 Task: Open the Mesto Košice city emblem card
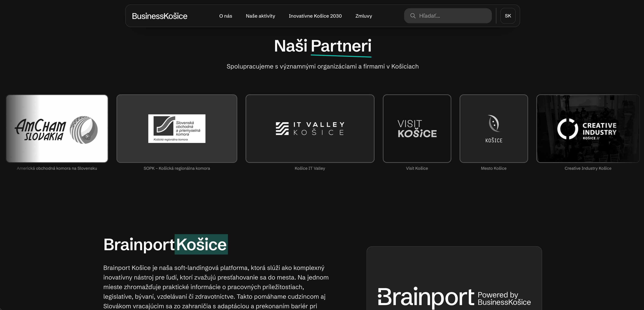point(494,129)
